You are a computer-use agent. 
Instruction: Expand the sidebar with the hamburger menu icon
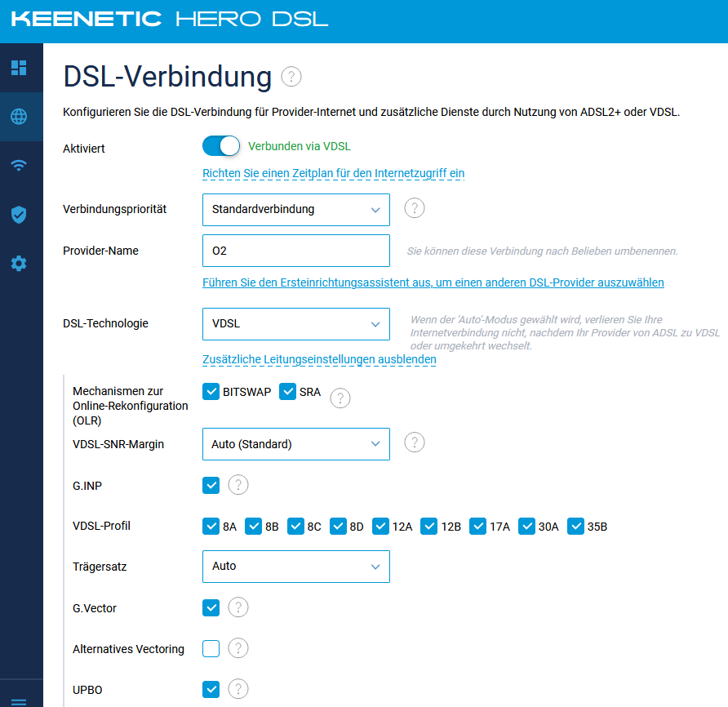pyautogui.click(x=19, y=702)
